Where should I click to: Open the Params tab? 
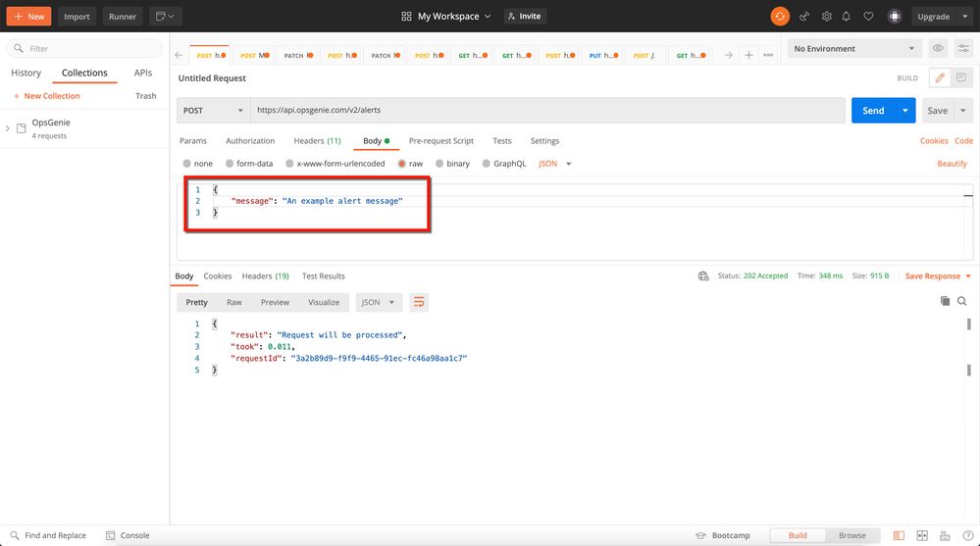(x=193, y=140)
